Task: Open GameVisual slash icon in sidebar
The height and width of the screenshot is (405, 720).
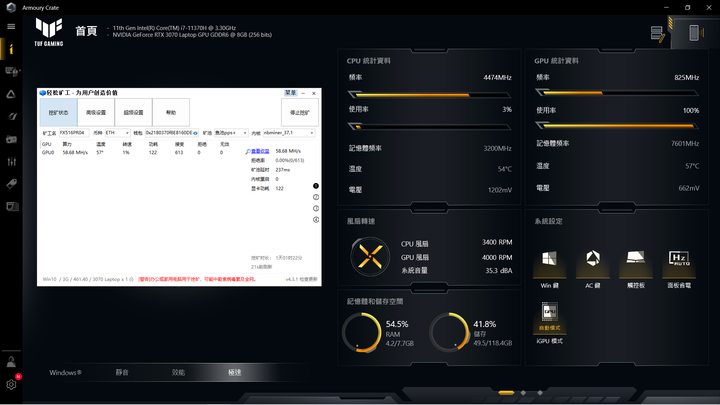Action: [x=11, y=117]
